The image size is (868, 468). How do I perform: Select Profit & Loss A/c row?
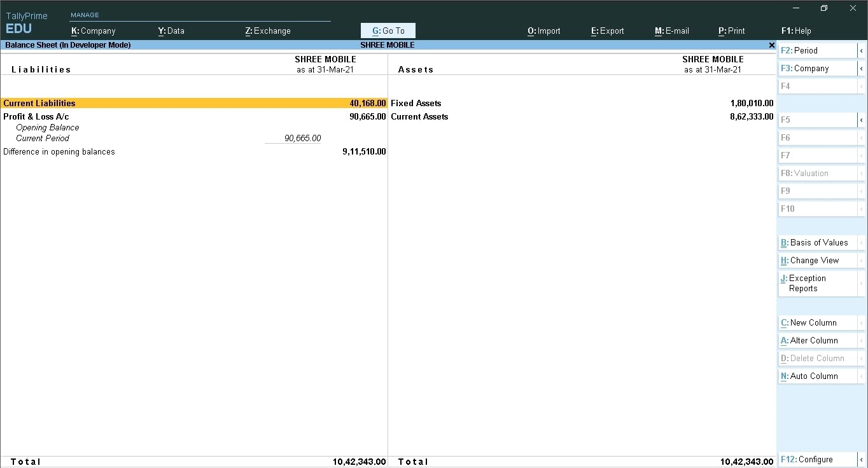(193, 116)
